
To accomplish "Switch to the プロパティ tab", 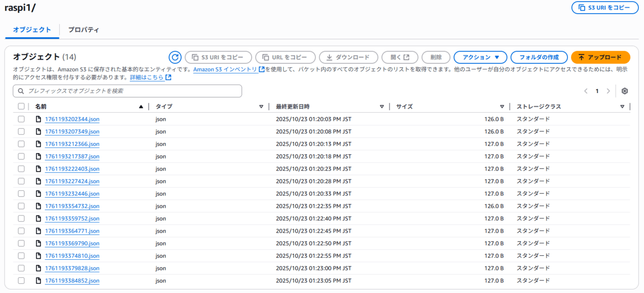I will coord(84,30).
